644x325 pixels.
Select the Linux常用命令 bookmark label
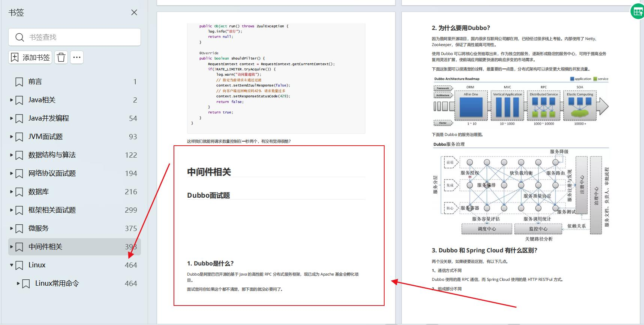point(57,283)
